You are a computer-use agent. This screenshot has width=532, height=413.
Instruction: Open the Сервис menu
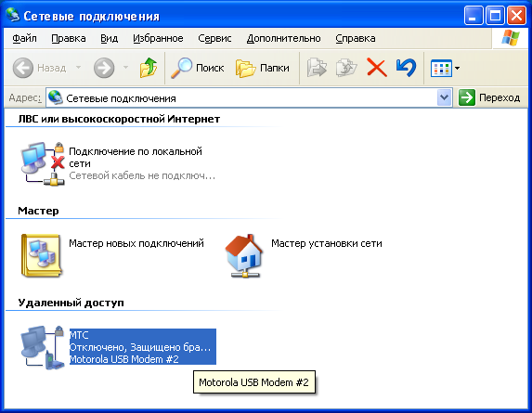coord(214,38)
